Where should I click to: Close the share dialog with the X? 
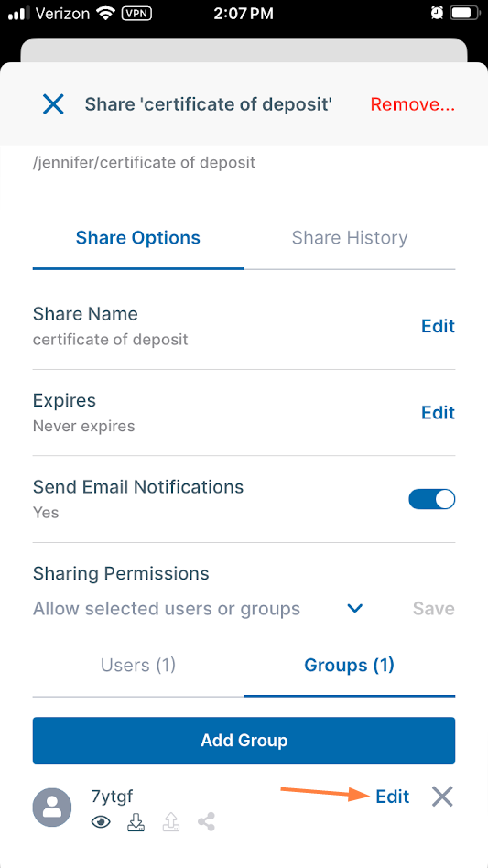click(x=54, y=104)
